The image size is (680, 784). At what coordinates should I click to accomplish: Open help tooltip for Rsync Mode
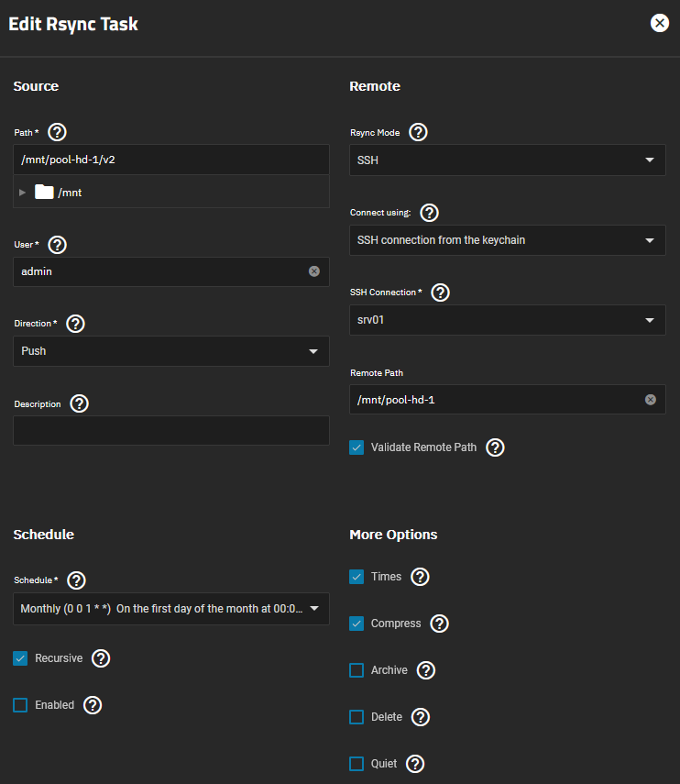tap(418, 132)
